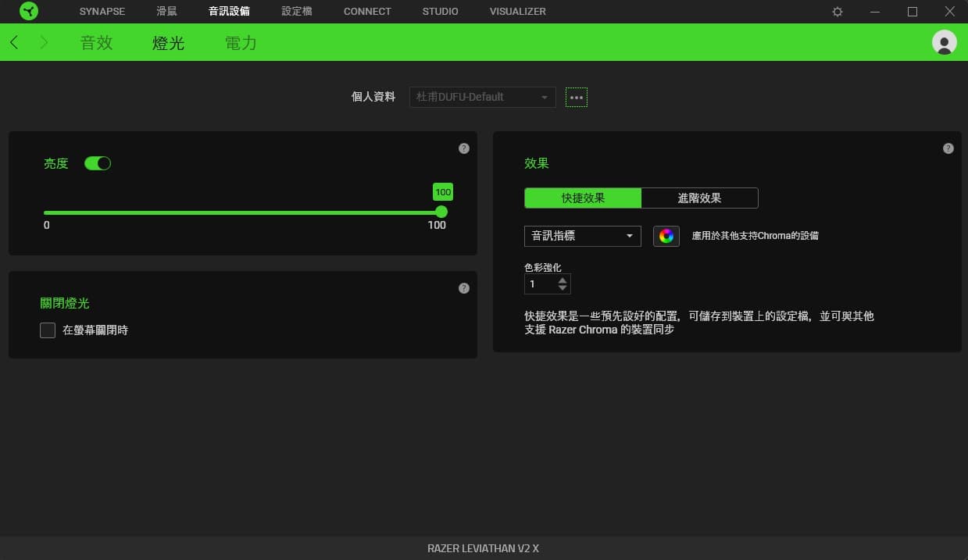
Task: Click the slider minimum label 0
Action: coord(47,225)
